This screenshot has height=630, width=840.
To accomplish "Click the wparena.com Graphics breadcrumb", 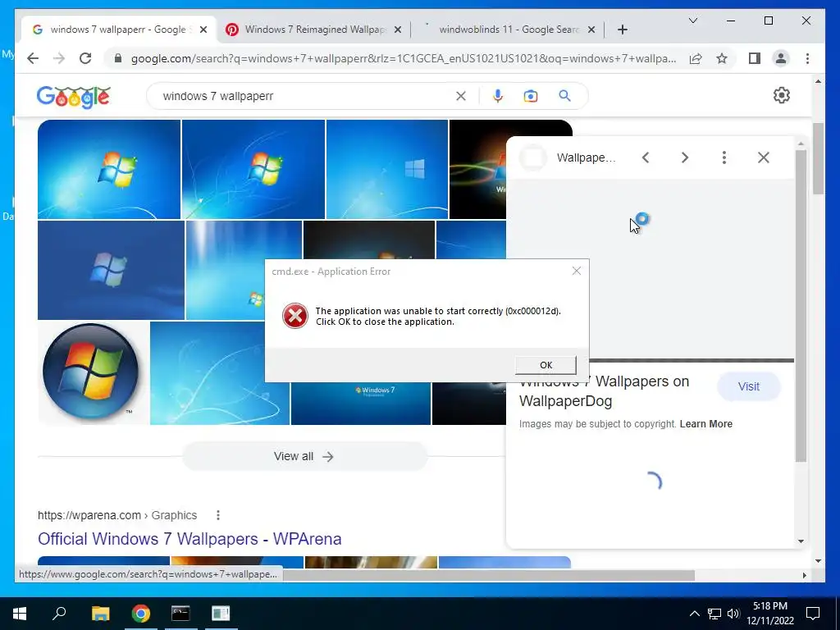I will [117, 515].
